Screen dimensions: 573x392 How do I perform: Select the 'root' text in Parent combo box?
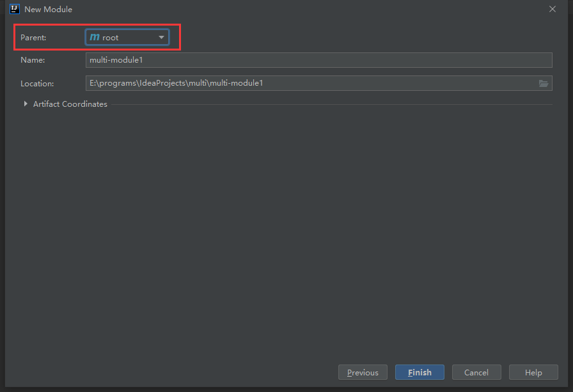[111, 38]
